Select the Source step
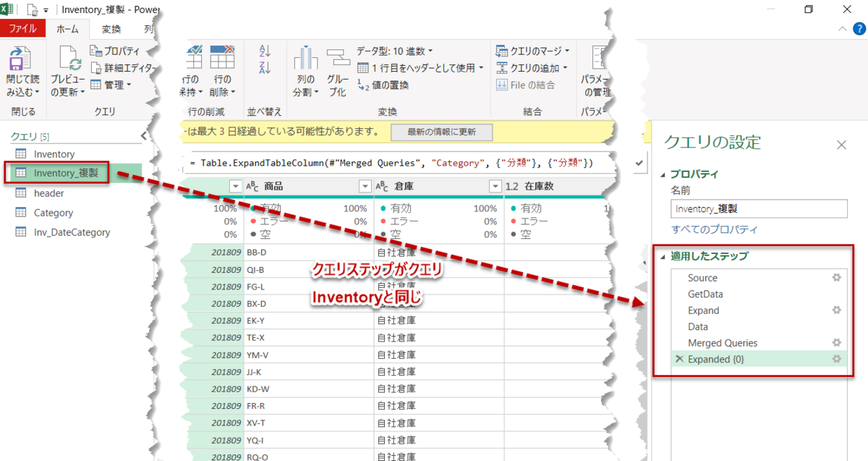868x461 pixels. coord(702,278)
